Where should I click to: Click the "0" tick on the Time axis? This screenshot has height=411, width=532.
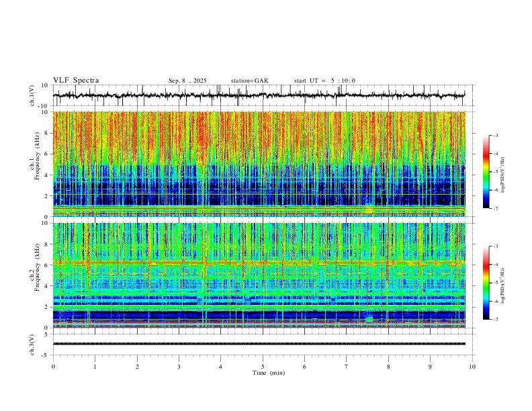point(53,367)
